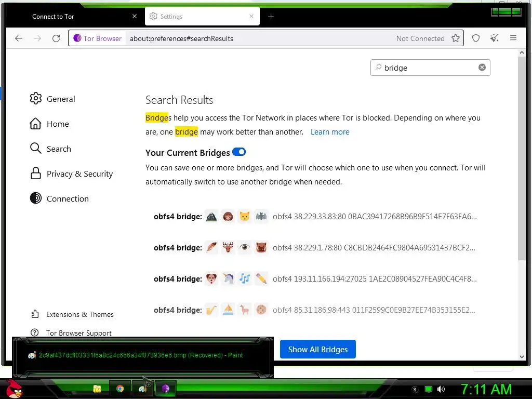Click the scrollbar up arrow
Image resolution: width=532 pixels, height=399 pixels.
(522, 52)
